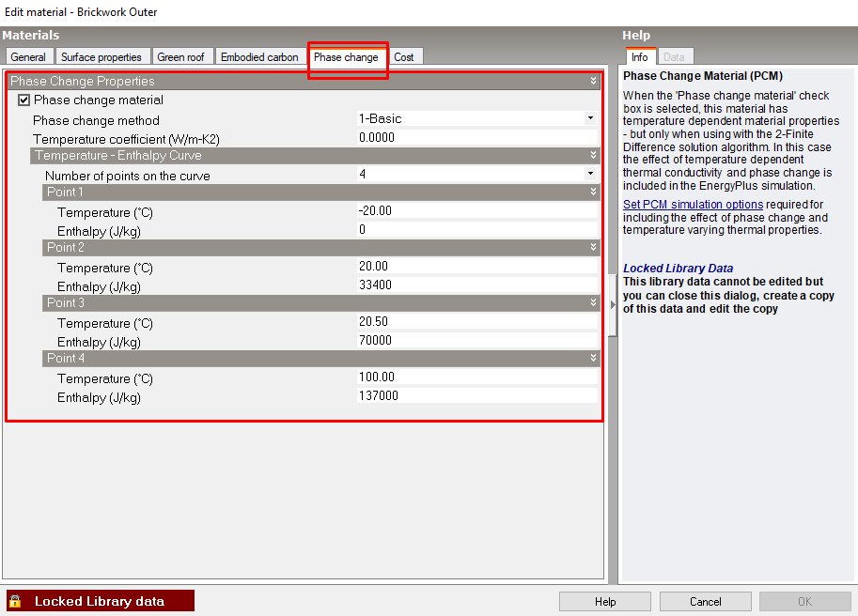Select the Point 2 Enthalpy field showing 33400

pos(477,285)
